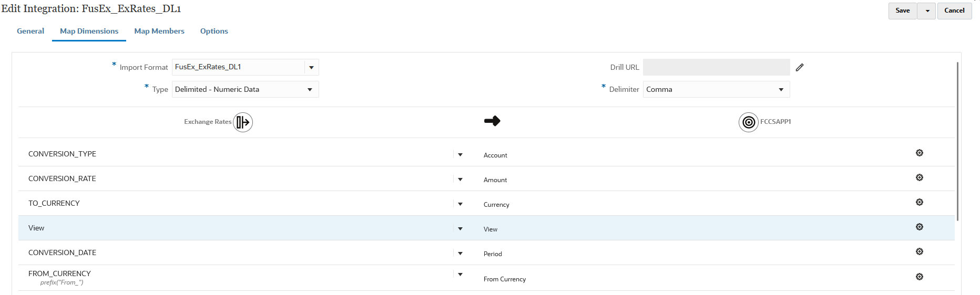Open gear settings for the Currency row
The width and height of the screenshot is (980, 295).
(920, 202)
